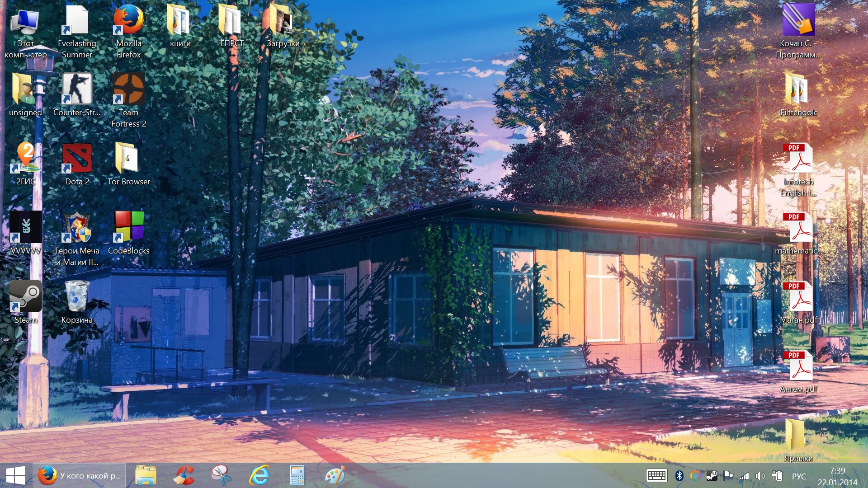Switch input language РУС indicator
The height and width of the screenshot is (488, 868).
[x=799, y=476]
